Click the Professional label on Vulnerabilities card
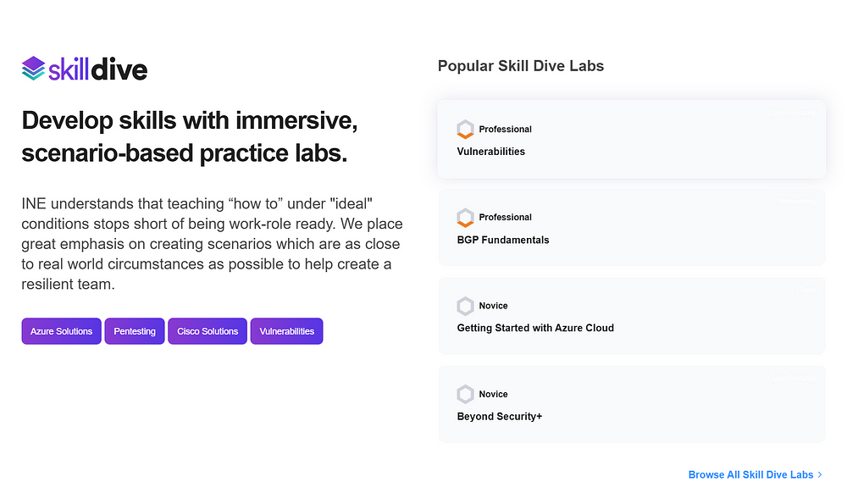Screen dimensions: 847x504 point(505,129)
